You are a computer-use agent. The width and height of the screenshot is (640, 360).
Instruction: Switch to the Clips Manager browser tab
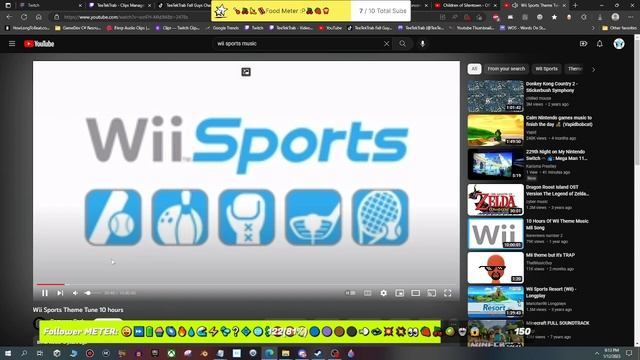pos(120,5)
